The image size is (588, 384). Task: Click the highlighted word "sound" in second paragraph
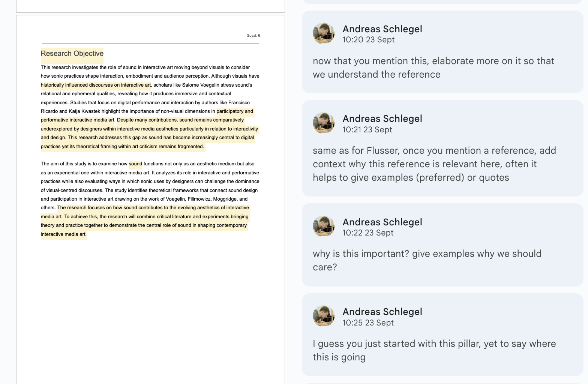point(135,164)
